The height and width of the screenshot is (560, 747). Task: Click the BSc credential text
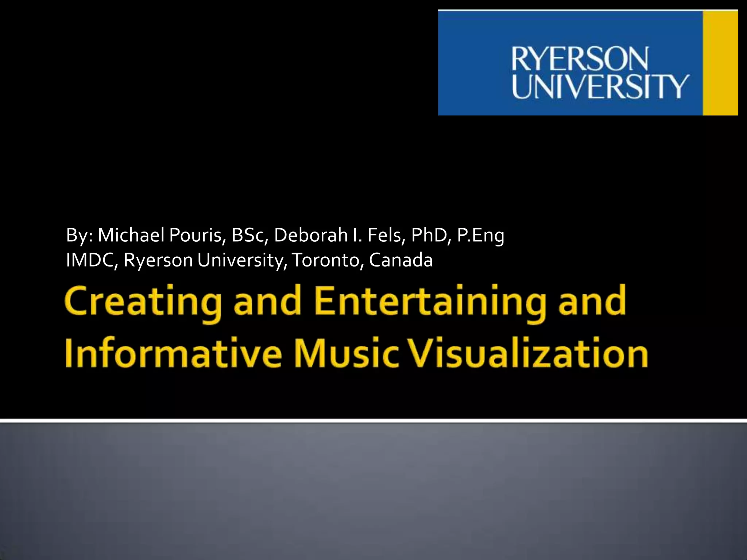pos(248,235)
